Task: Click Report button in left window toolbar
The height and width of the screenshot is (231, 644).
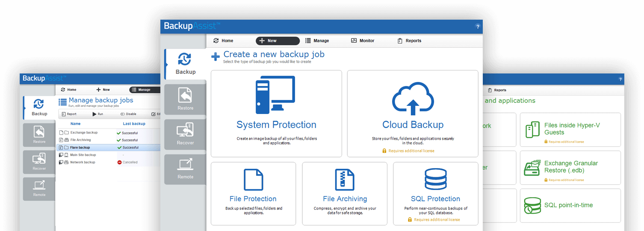Action: tap(69, 114)
